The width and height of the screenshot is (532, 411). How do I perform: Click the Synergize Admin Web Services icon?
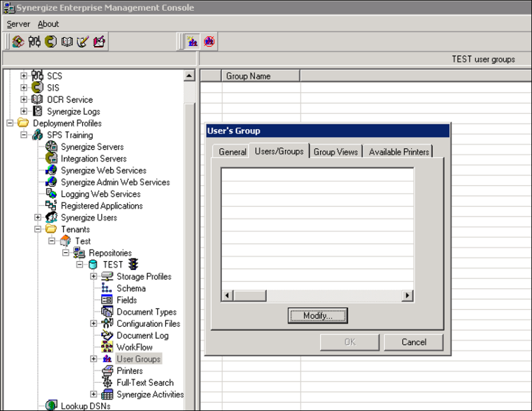coord(52,182)
